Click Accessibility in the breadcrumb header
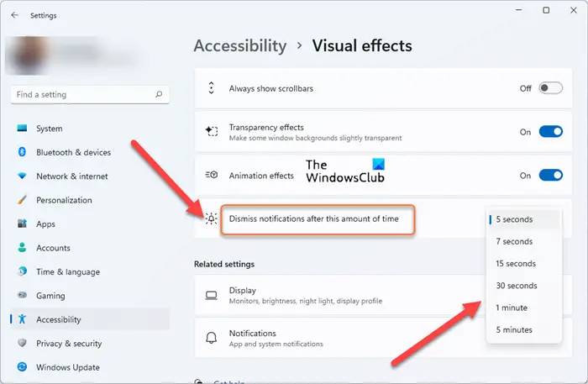 pyautogui.click(x=240, y=45)
